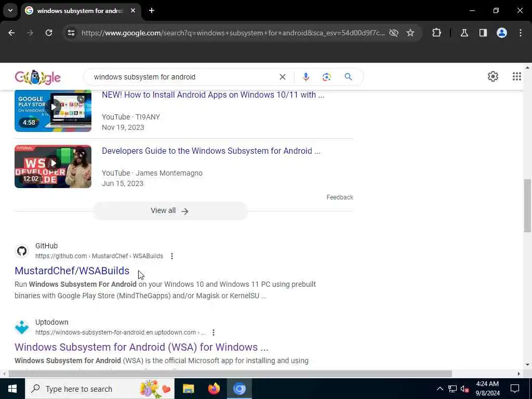Click the GitHub favicon
This screenshot has height=399, width=532.
[x=22, y=251]
